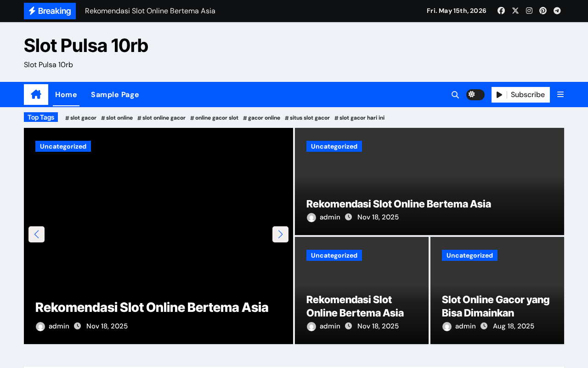Click the Subscribe button
This screenshot has height=368, width=588.
click(520, 95)
